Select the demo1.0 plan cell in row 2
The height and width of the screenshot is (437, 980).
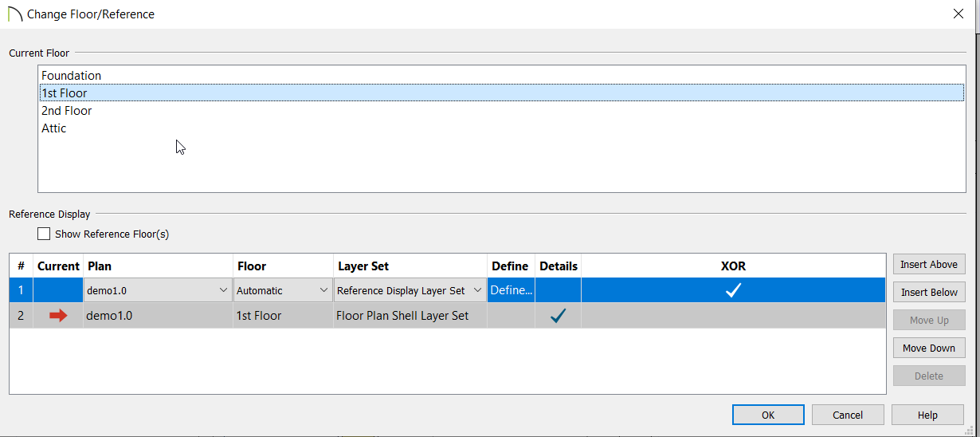click(x=158, y=316)
